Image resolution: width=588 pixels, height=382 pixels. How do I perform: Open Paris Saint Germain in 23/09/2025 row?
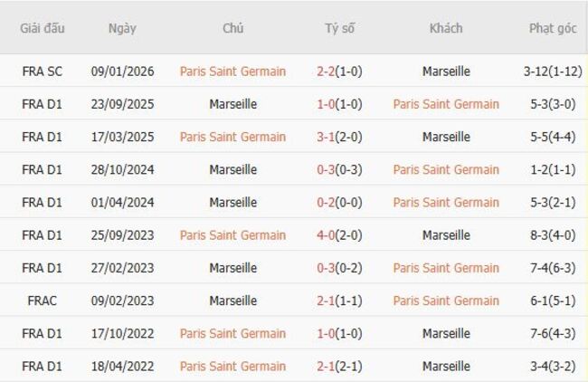click(446, 104)
